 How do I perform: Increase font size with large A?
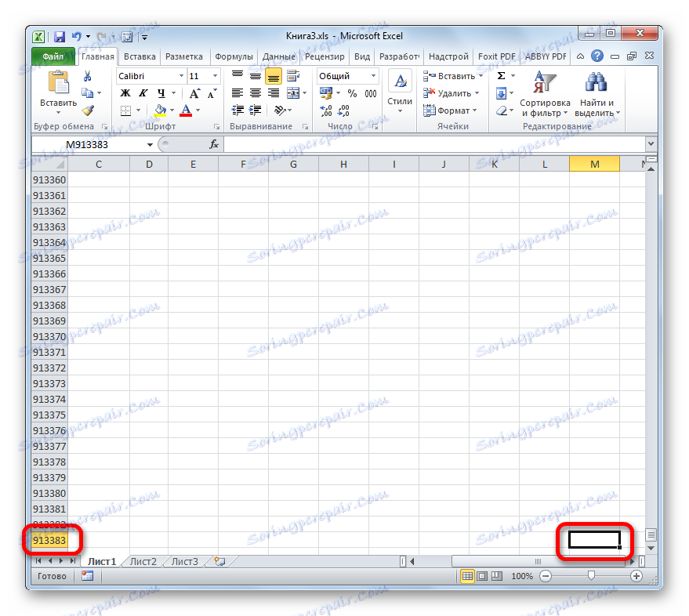pyautogui.click(x=194, y=93)
